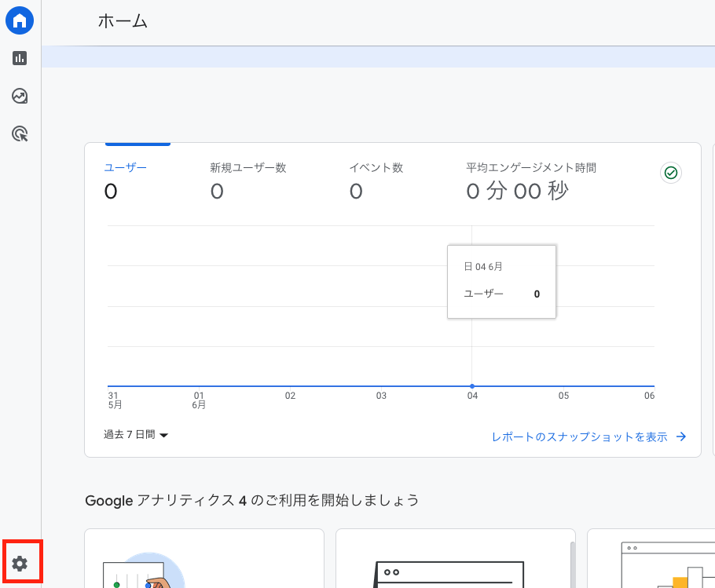
Task: Click the light blue banner below the header
Action: pos(377,57)
